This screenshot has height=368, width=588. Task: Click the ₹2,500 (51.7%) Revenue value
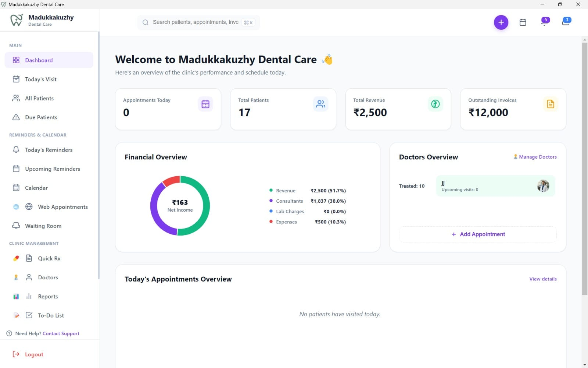point(328,191)
